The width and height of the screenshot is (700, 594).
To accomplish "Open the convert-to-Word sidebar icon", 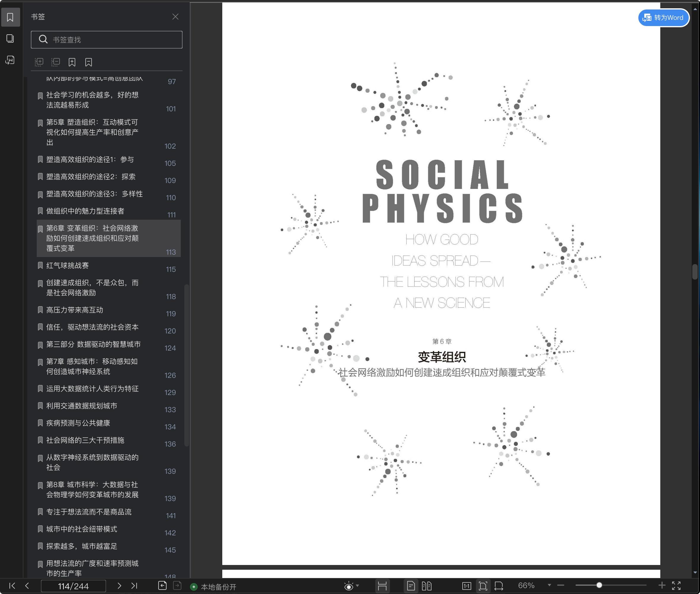I will (x=10, y=60).
